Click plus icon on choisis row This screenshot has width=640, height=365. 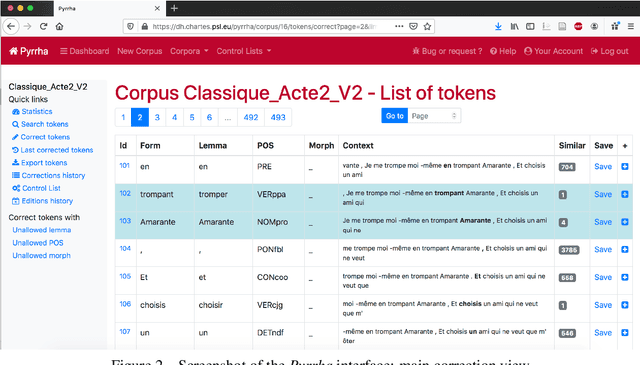pyautogui.click(x=625, y=305)
